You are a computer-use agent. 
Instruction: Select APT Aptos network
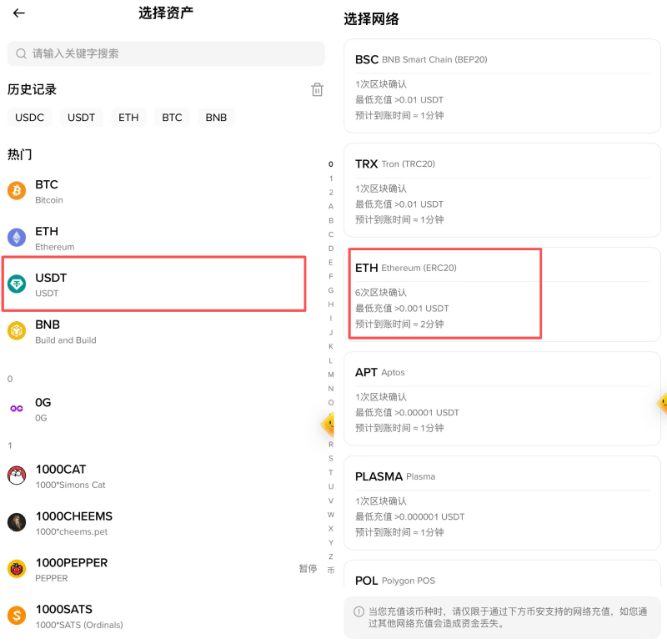502,399
